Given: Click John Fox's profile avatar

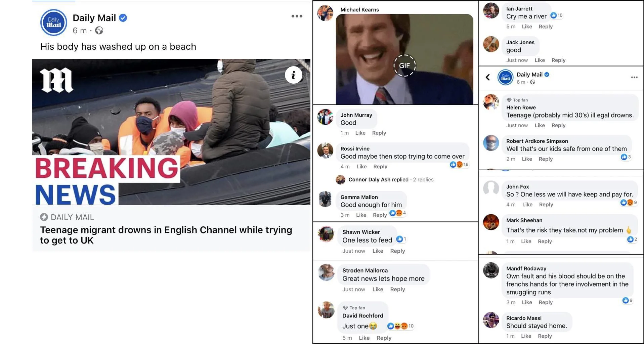Looking at the screenshot, I should pyautogui.click(x=491, y=188).
